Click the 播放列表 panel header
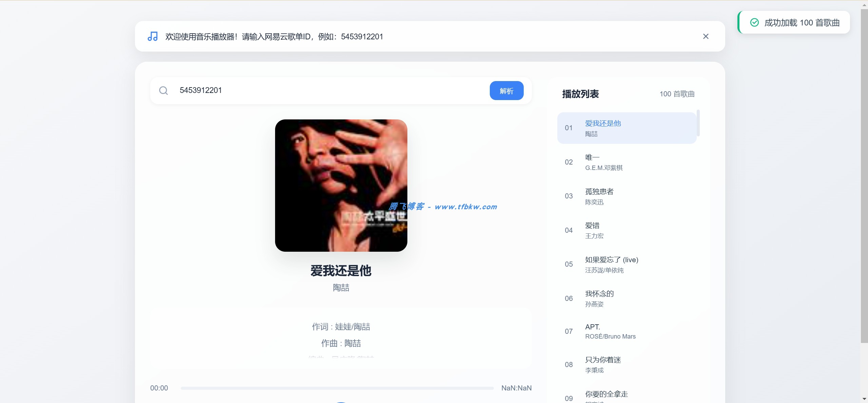The width and height of the screenshot is (868, 403). point(580,94)
